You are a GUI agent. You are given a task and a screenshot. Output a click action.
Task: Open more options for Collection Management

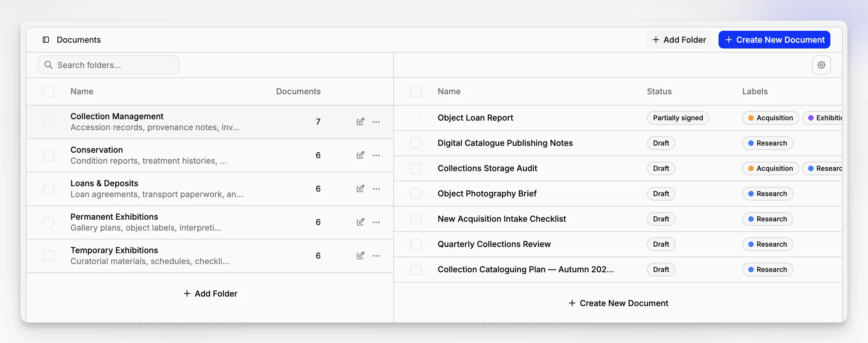[x=376, y=122]
